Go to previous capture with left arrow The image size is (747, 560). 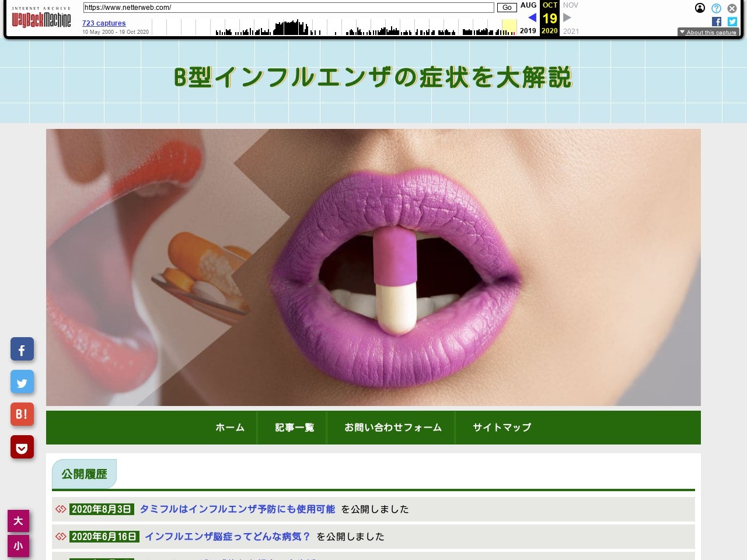[532, 17]
